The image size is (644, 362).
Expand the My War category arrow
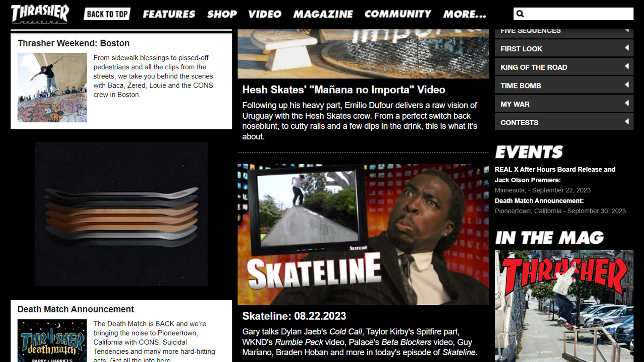[627, 103]
